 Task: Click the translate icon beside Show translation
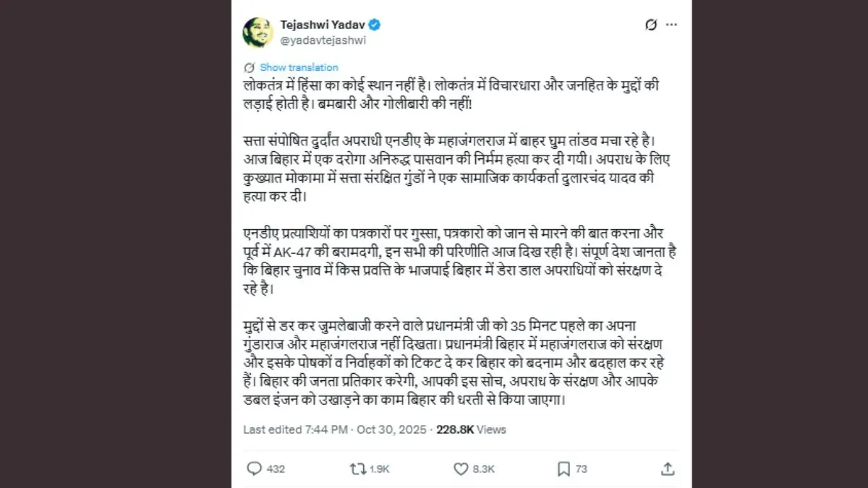[250, 67]
